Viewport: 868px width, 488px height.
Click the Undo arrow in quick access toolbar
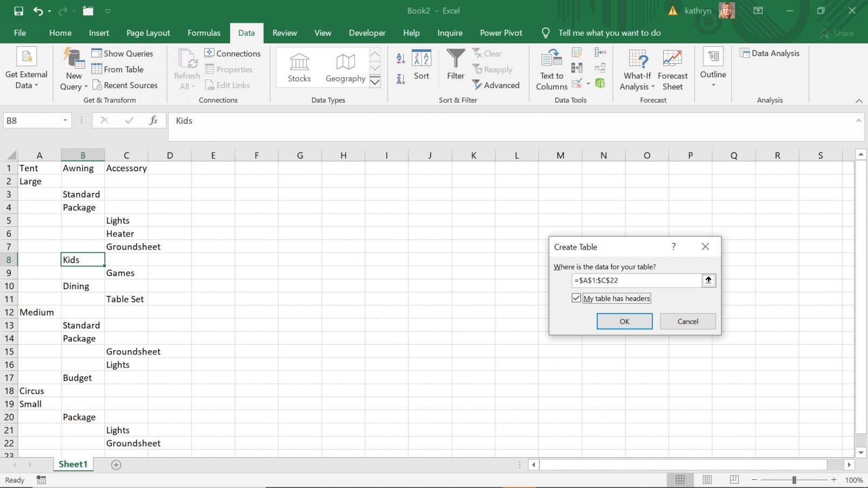pos(38,11)
